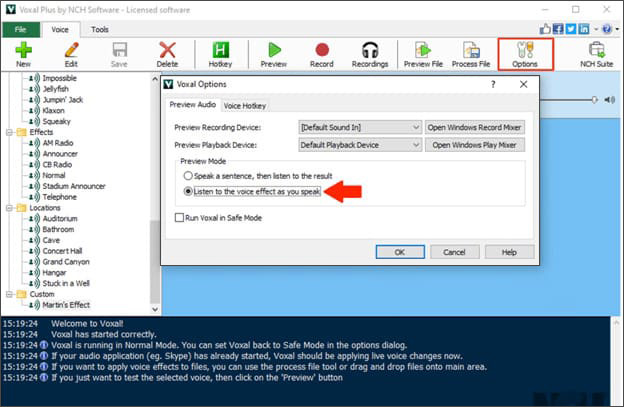Select the Auditorium location icon
The image size is (624, 407).
coord(35,218)
